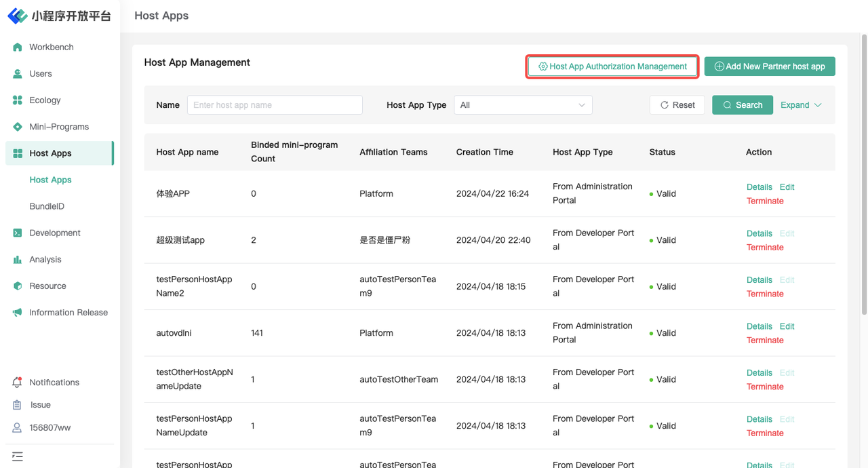
Task: Open Details for autovdlni
Action: click(x=759, y=326)
